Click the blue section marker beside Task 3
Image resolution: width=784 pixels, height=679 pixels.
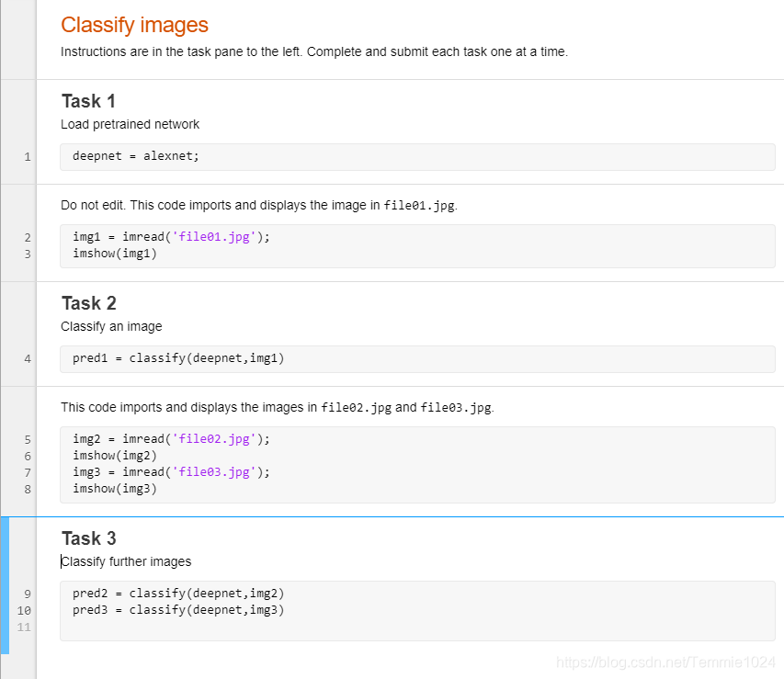coord(5,585)
